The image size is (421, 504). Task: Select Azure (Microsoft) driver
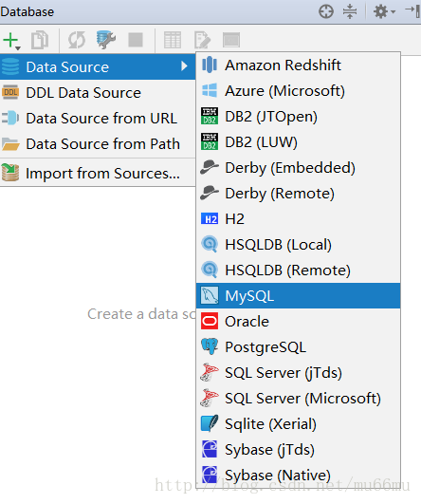(299, 90)
